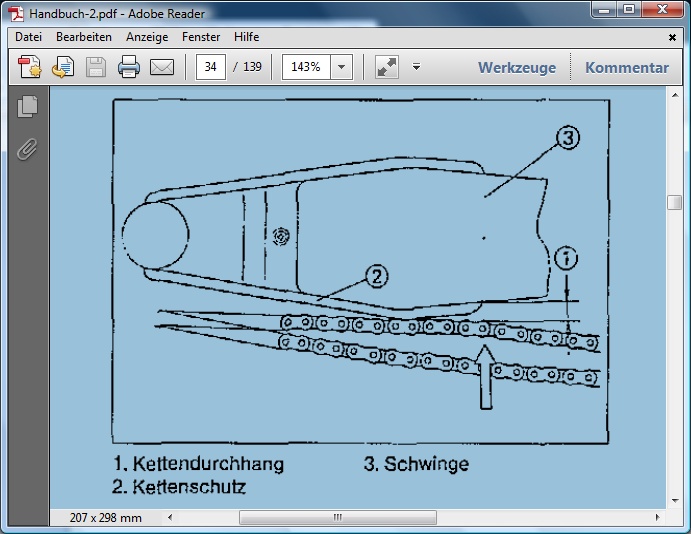Screen dimensions: 691x534
Task: Open the Werkzeuge pane
Action: click(516, 68)
